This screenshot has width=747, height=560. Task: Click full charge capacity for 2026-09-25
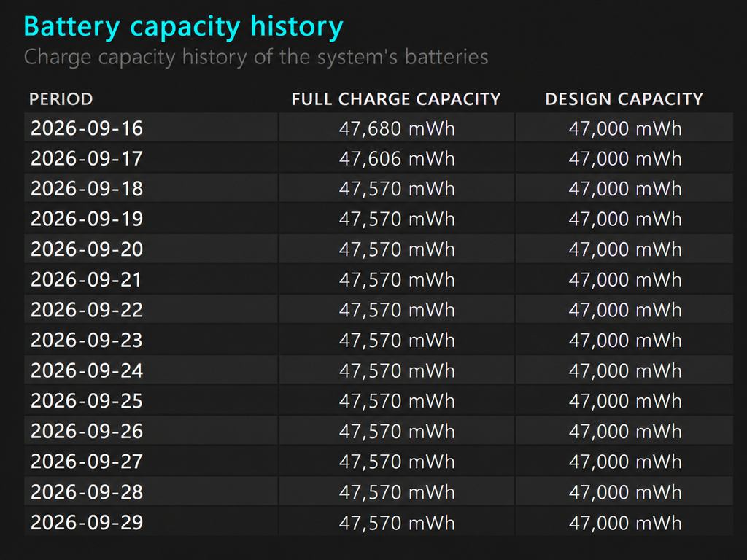tap(397, 401)
